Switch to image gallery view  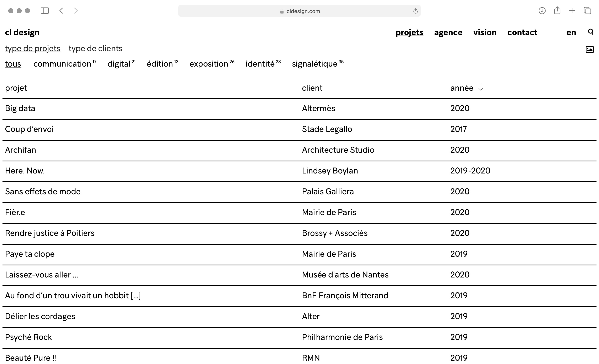click(589, 50)
